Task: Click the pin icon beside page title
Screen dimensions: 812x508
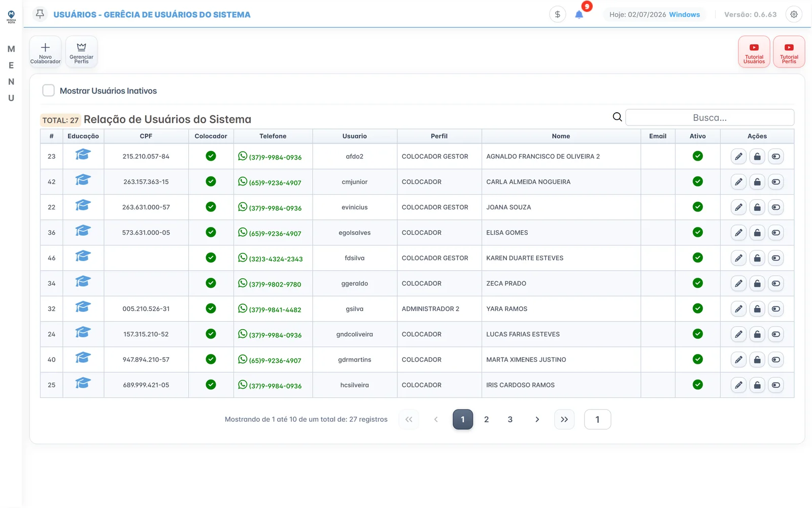Action: tap(40, 14)
